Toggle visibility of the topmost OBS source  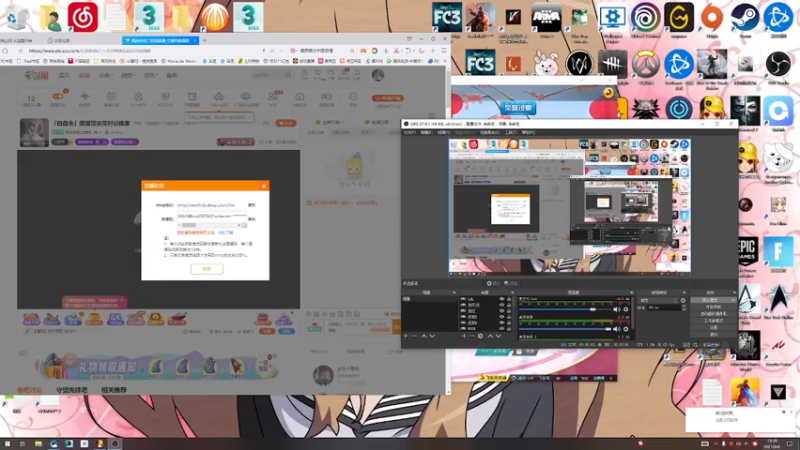click(502, 299)
